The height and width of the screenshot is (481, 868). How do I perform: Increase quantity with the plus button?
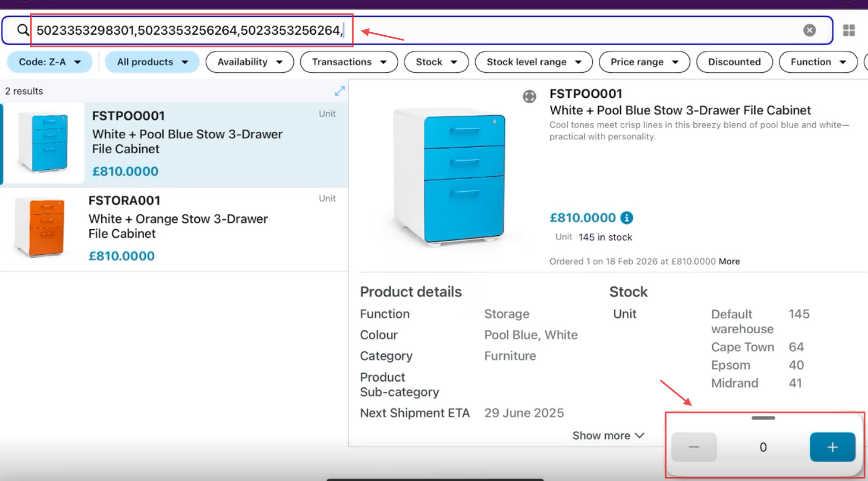(832, 447)
